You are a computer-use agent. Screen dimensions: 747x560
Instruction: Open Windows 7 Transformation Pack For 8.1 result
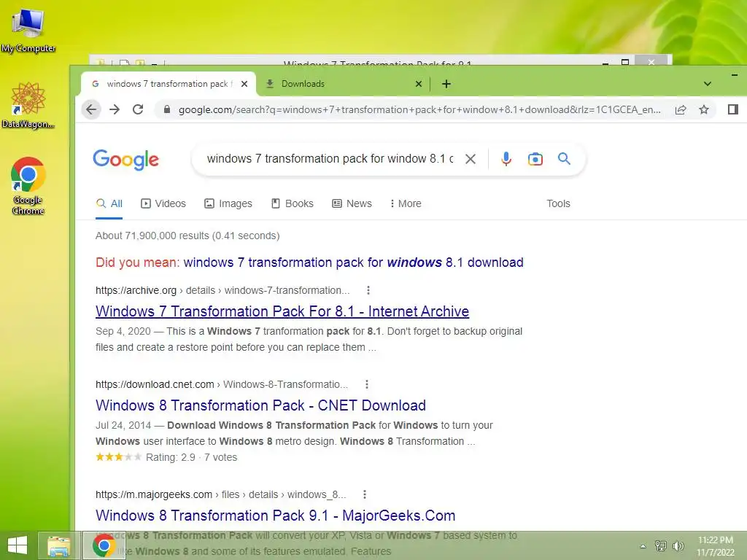click(x=282, y=311)
